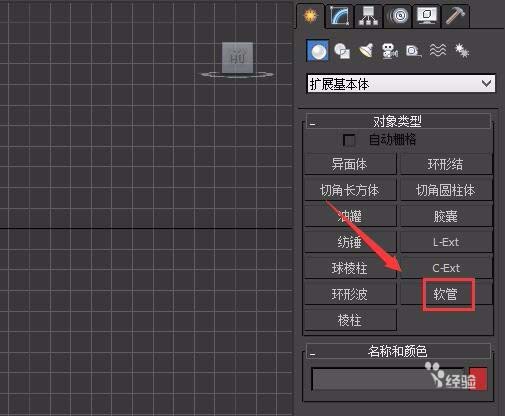Open the Motion panel tab
Viewport: 505px width, 416px height.
(x=398, y=16)
